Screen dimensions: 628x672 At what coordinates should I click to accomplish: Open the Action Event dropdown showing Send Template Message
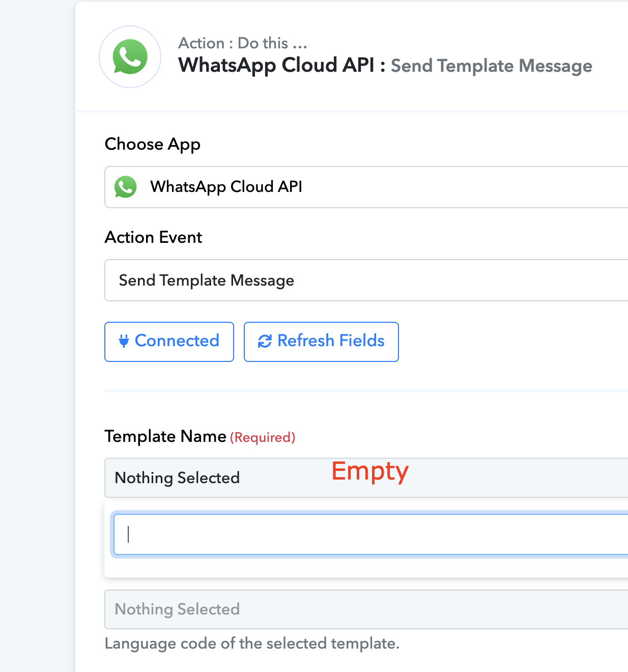[366, 281]
